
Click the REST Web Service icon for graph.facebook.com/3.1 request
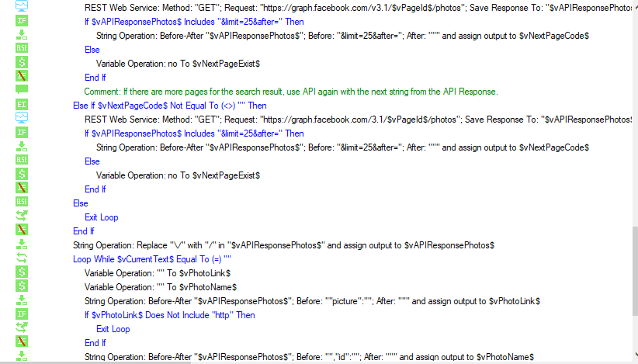click(x=22, y=118)
